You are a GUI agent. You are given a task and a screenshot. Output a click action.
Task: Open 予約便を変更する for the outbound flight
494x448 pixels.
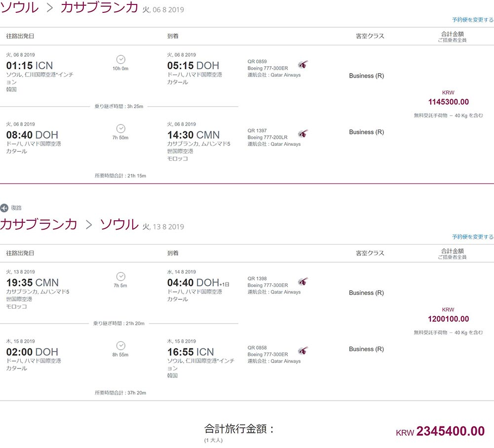472,19
